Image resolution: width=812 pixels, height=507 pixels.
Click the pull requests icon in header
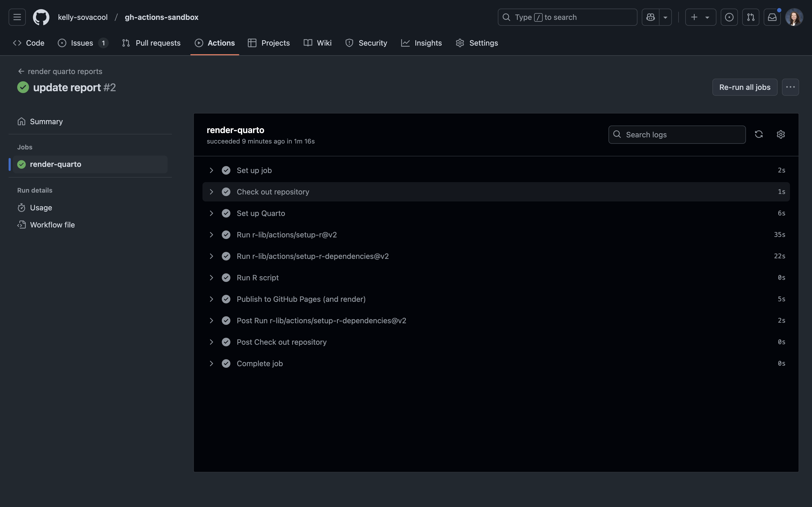[751, 17]
